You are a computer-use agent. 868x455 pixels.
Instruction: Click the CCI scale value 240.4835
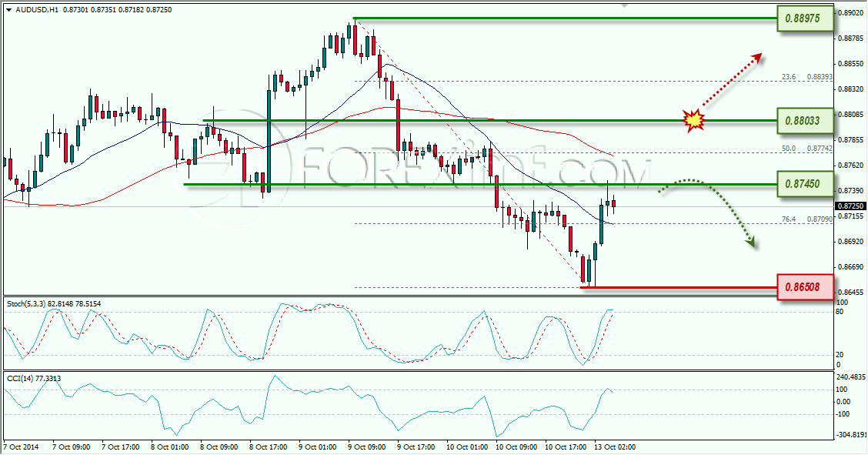851,377
